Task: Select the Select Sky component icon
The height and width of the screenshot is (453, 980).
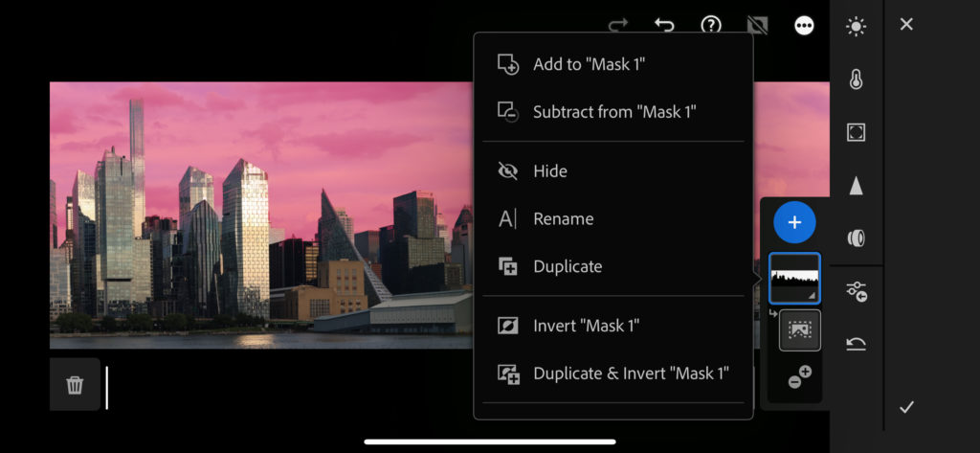Action: [x=800, y=329]
